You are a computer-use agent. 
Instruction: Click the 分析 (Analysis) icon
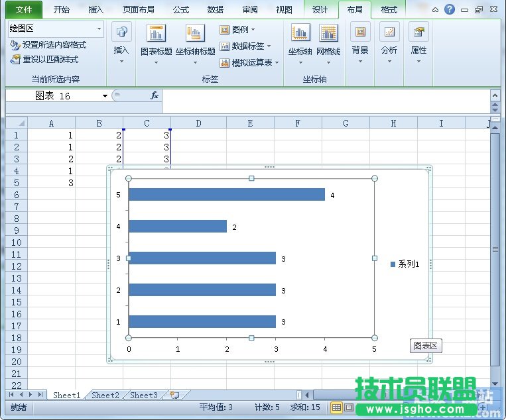(x=389, y=33)
